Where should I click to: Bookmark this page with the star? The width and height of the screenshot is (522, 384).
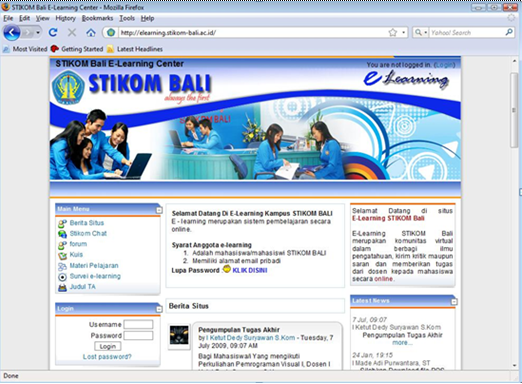click(393, 32)
